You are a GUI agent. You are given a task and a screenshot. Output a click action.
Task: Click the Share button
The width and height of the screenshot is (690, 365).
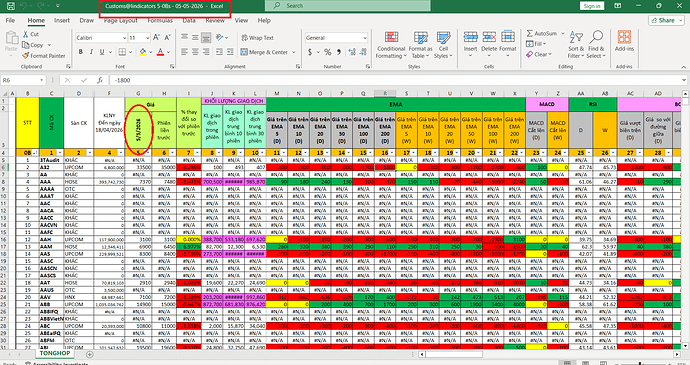[x=666, y=20]
